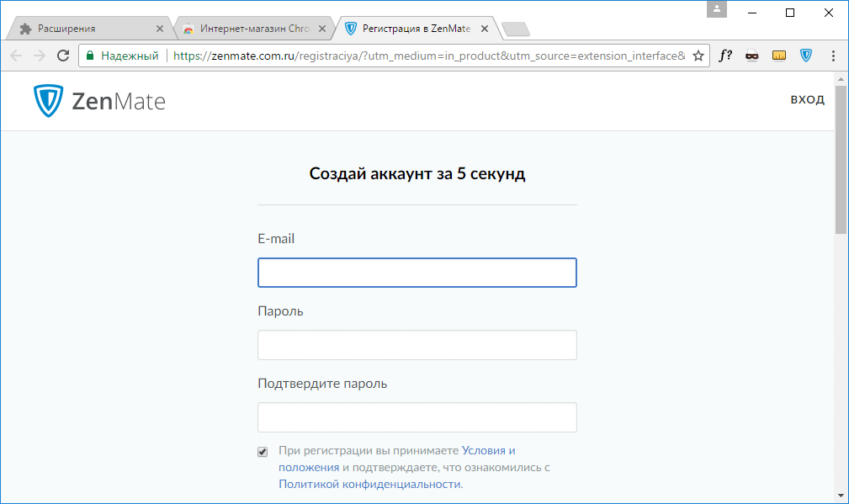Click the ZenMate wordmark text
The image size is (849, 504).
(119, 101)
